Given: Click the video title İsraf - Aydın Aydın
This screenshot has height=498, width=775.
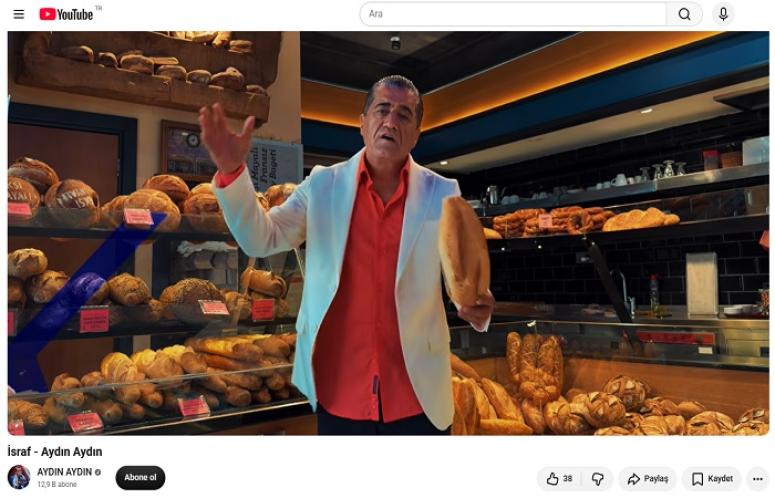Looking at the screenshot, I should (x=55, y=452).
